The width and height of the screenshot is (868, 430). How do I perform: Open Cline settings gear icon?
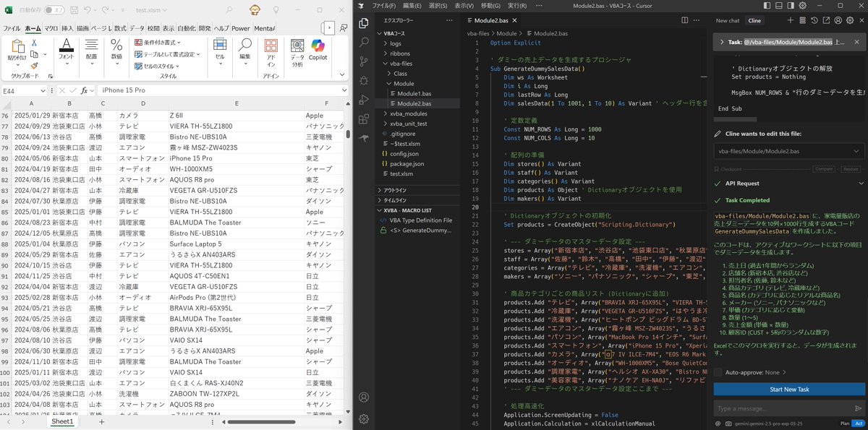point(851,21)
